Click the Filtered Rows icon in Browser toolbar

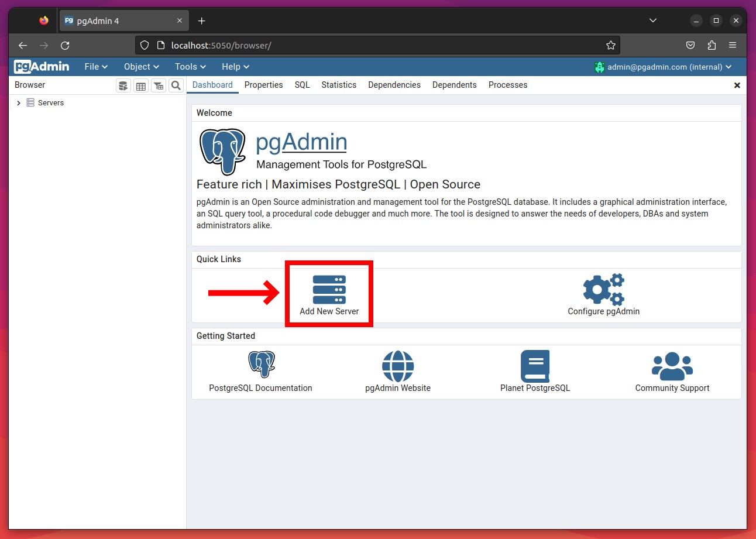(x=158, y=86)
